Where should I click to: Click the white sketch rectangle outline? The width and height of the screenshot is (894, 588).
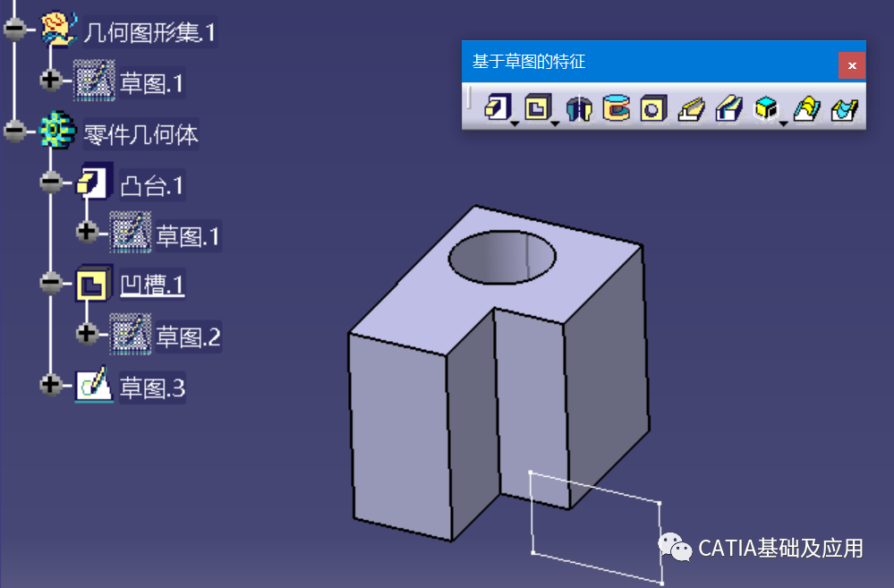click(596, 527)
